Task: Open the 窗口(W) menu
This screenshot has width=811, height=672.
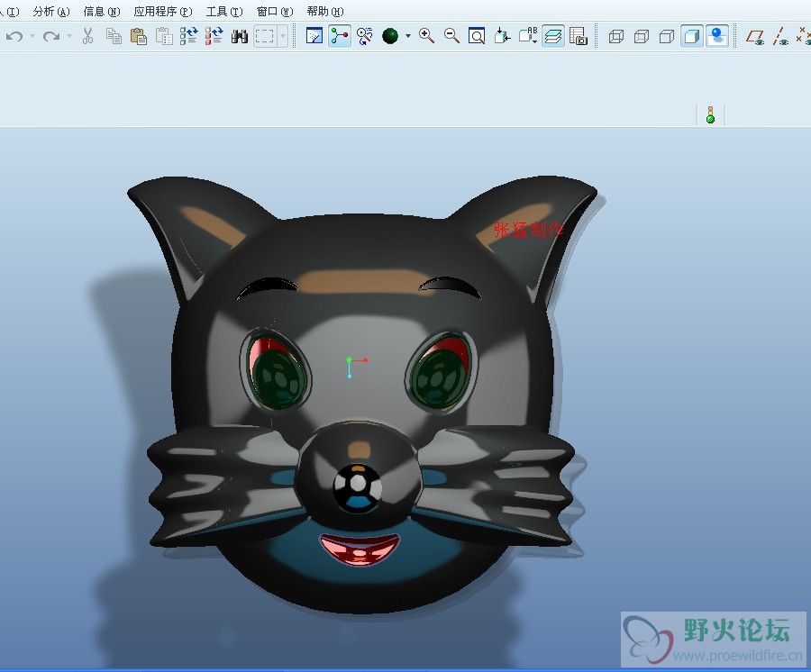Action: (275, 12)
